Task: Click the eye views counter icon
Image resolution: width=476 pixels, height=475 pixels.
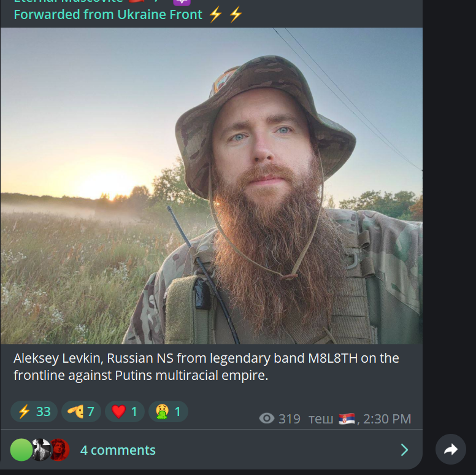Action: [267, 419]
